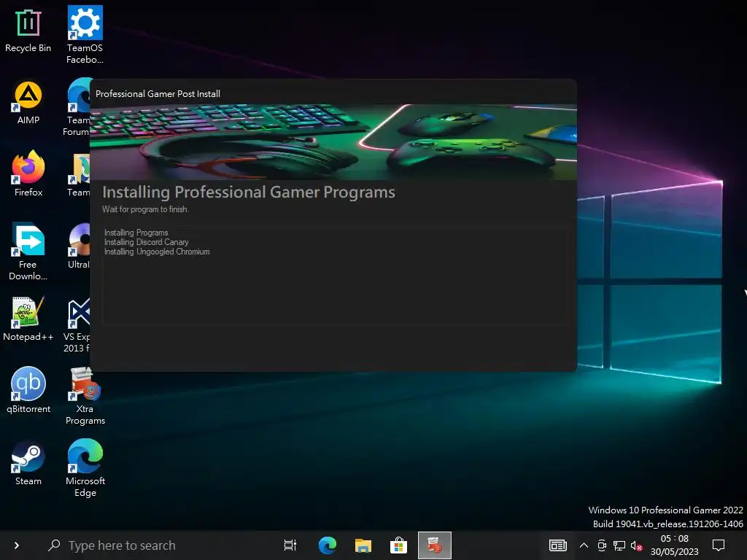Open the news and interests tray icon

click(x=558, y=545)
